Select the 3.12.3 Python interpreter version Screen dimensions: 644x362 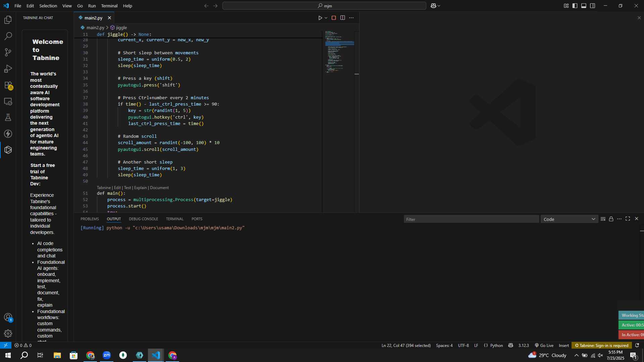(523, 345)
